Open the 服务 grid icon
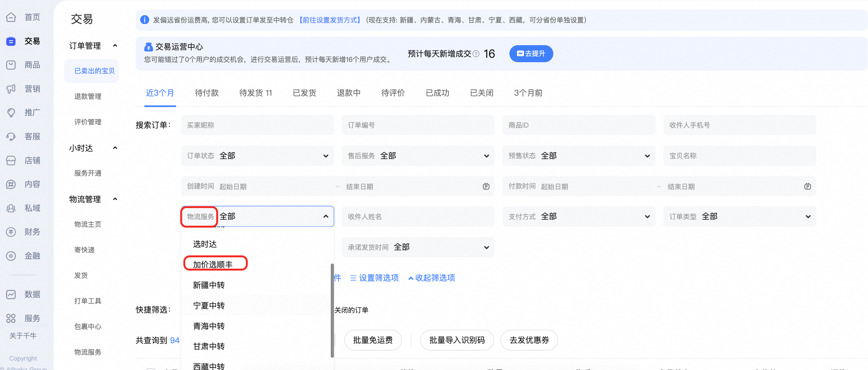The width and height of the screenshot is (868, 370). click(11, 318)
